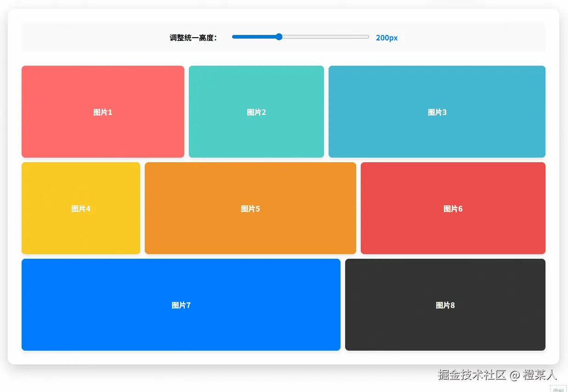Select the red 图片1 tile
The height and width of the screenshot is (392, 568).
click(x=103, y=112)
